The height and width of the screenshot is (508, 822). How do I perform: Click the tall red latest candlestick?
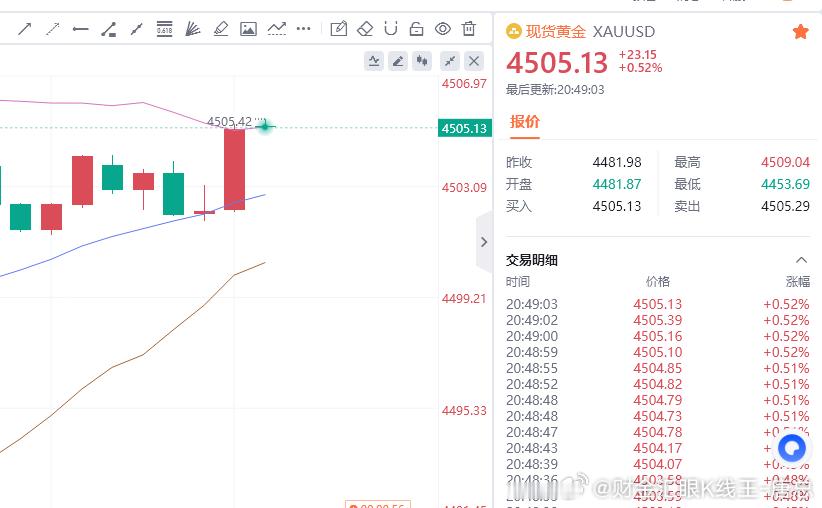(x=234, y=169)
